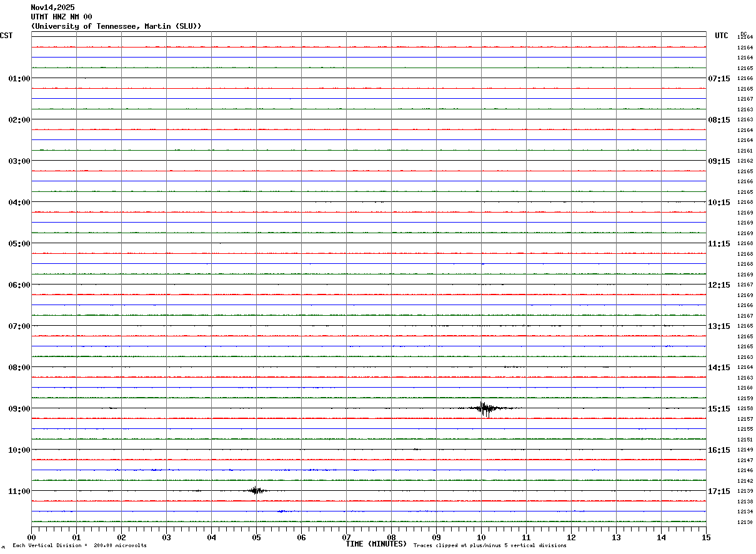Click the 07:15 UTC time label
This screenshot has width=756, height=554.
(x=719, y=78)
